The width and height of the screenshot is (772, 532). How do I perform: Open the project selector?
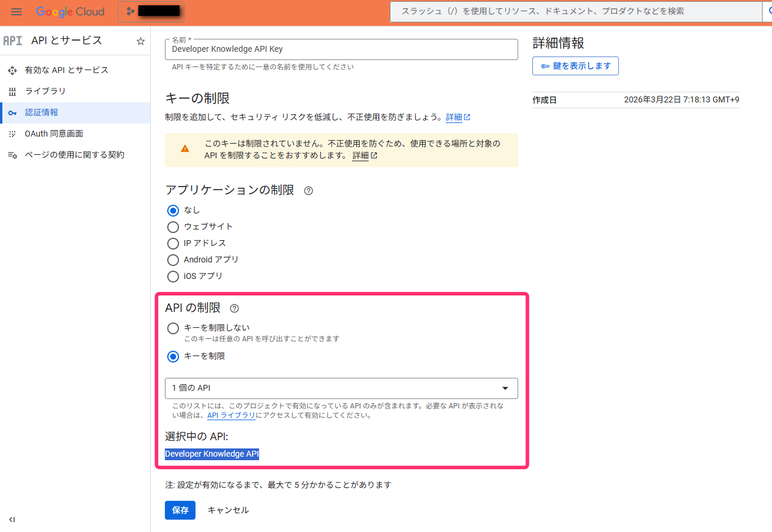click(151, 12)
